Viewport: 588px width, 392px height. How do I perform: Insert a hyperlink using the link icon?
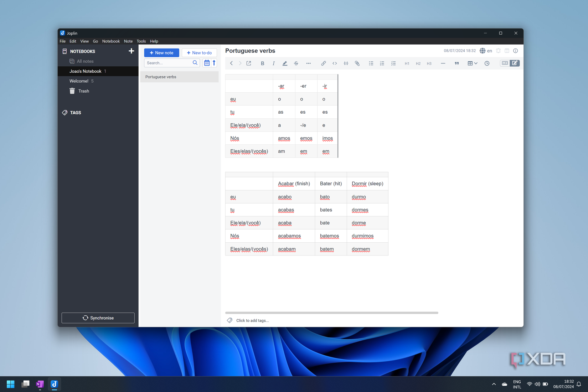(x=324, y=63)
